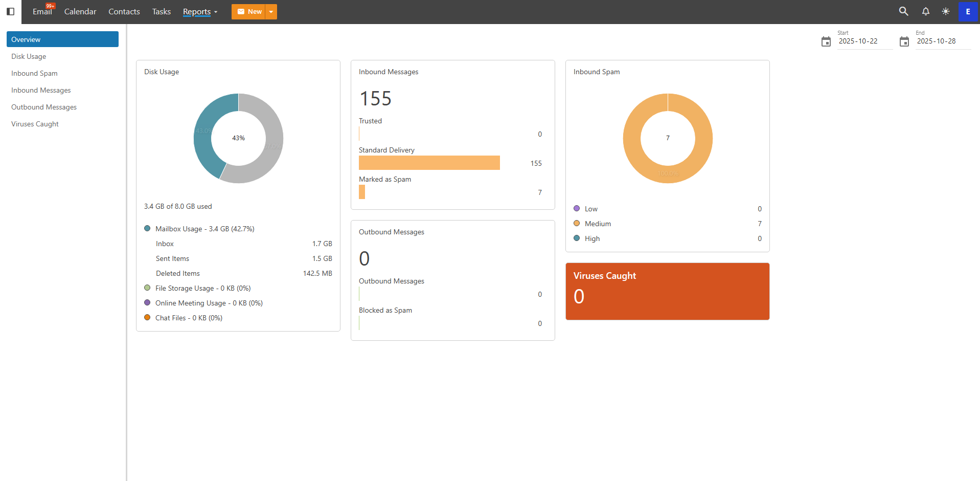Click the Medium spam legend swatch
Screen dimensions: 980x481
[x=577, y=224]
